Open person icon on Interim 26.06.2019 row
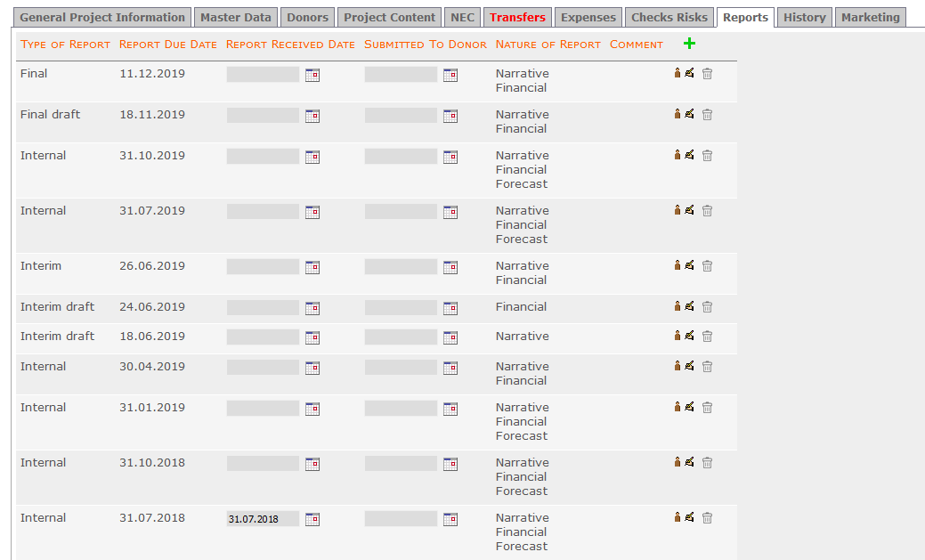The width and height of the screenshot is (925, 560). click(677, 265)
